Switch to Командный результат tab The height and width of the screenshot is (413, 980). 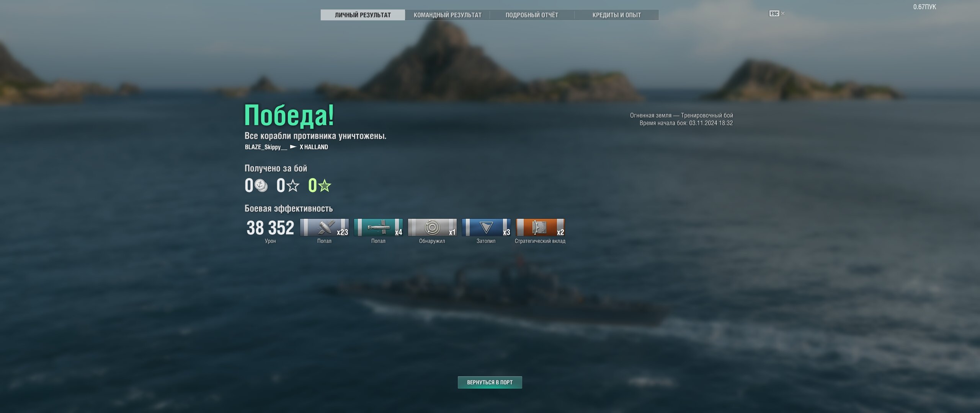click(x=448, y=15)
